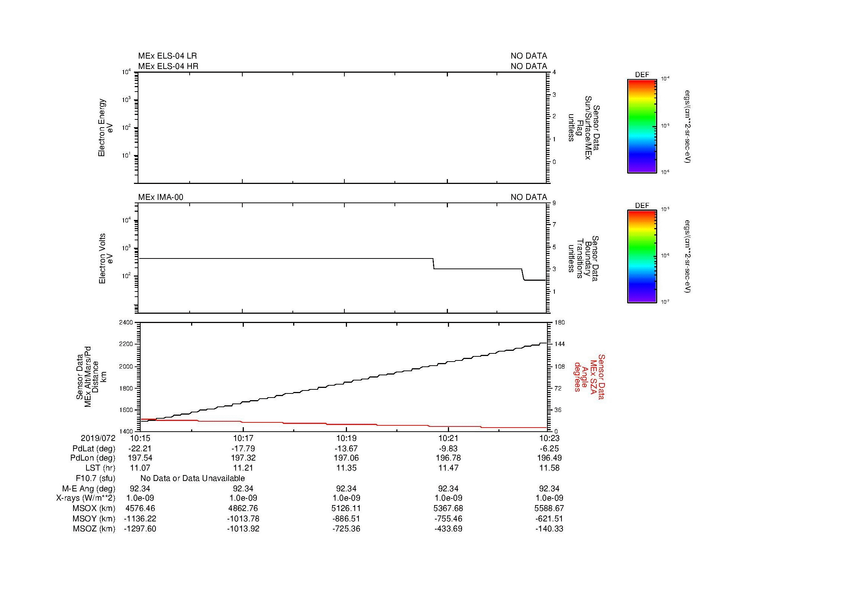Click the second step drop in boundary line

point(523,274)
